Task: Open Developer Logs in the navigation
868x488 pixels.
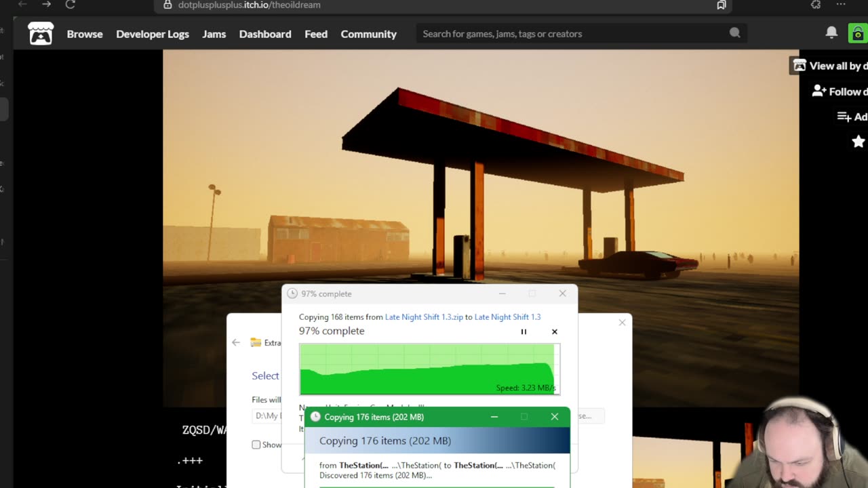Action: coord(153,34)
